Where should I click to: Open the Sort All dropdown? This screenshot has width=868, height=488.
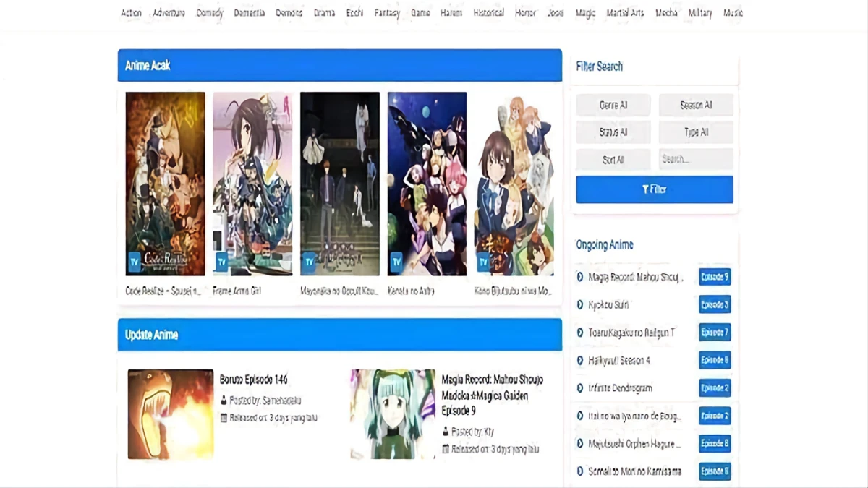pyautogui.click(x=613, y=160)
